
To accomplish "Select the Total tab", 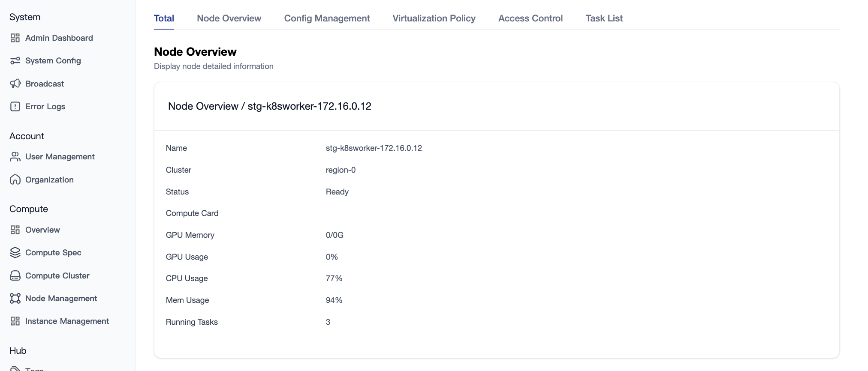I will (164, 18).
